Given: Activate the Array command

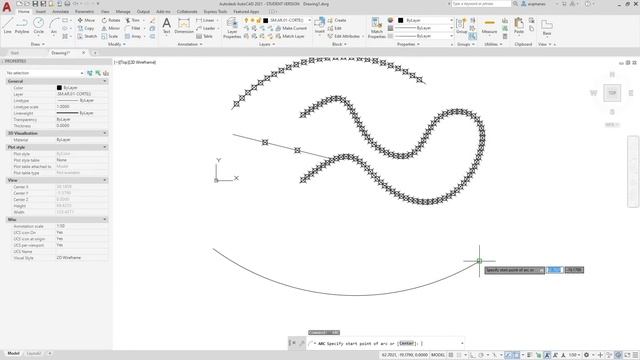Looking at the screenshot, I should (x=133, y=36).
